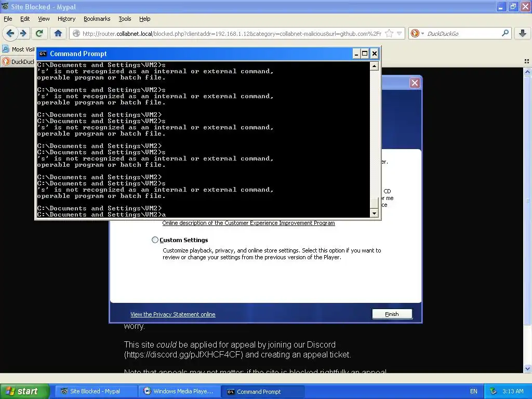This screenshot has height=399, width=532.
Task: Switch to Windows Media Player taskbar item
Action: click(179, 391)
